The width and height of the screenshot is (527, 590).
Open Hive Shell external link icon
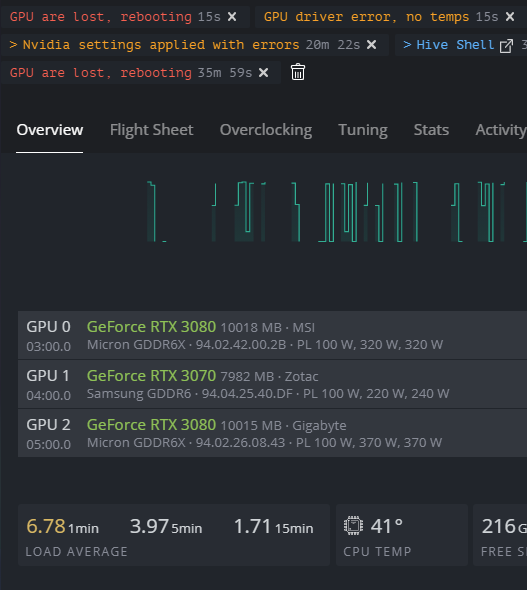point(506,46)
